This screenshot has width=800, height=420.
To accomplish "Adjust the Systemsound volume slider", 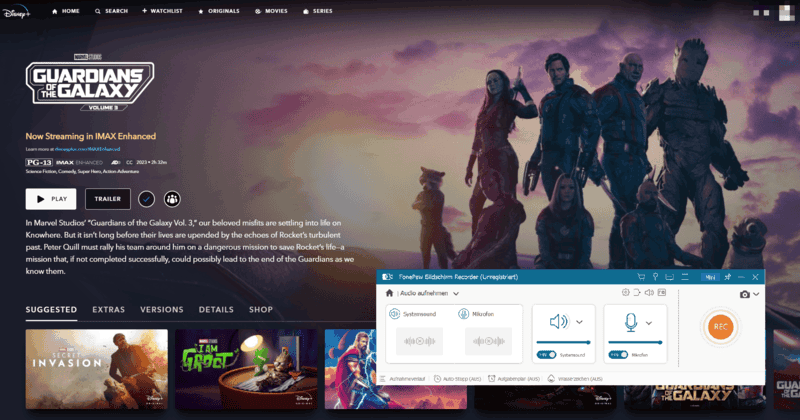I will click(x=563, y=342).
